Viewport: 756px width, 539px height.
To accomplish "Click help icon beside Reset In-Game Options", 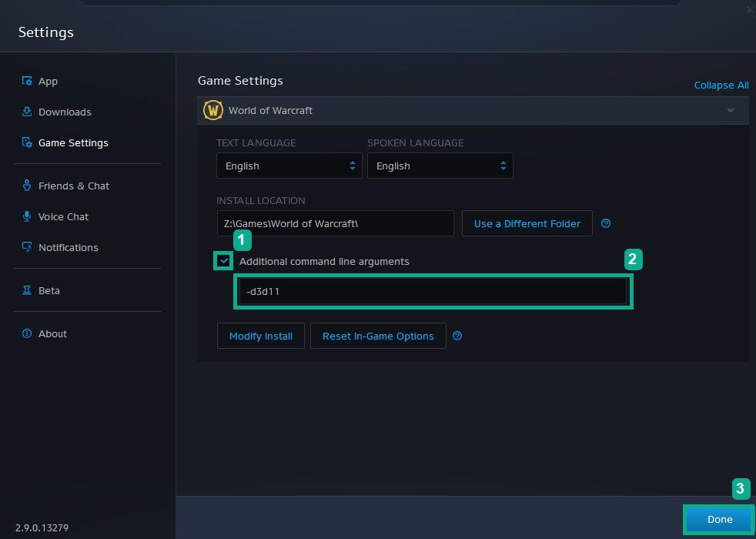I will point(457,336).
